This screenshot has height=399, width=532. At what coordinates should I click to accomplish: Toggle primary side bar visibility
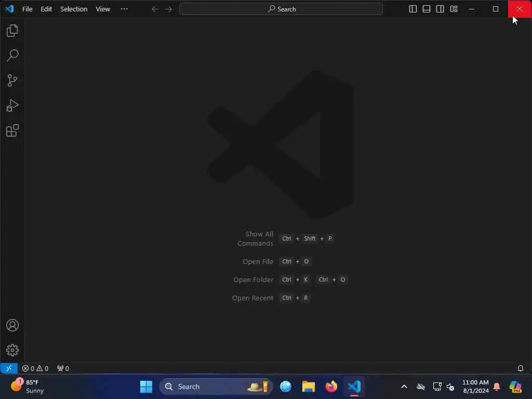point(413,9)
